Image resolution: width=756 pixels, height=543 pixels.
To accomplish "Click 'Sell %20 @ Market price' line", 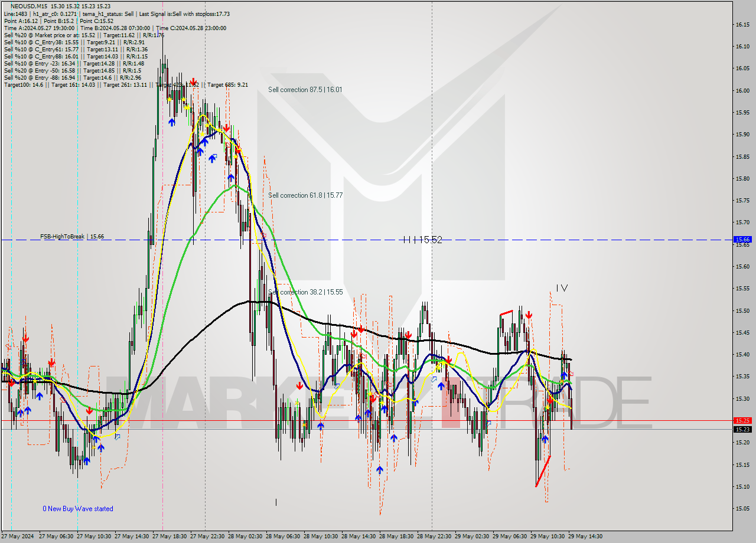I will 84,35.
